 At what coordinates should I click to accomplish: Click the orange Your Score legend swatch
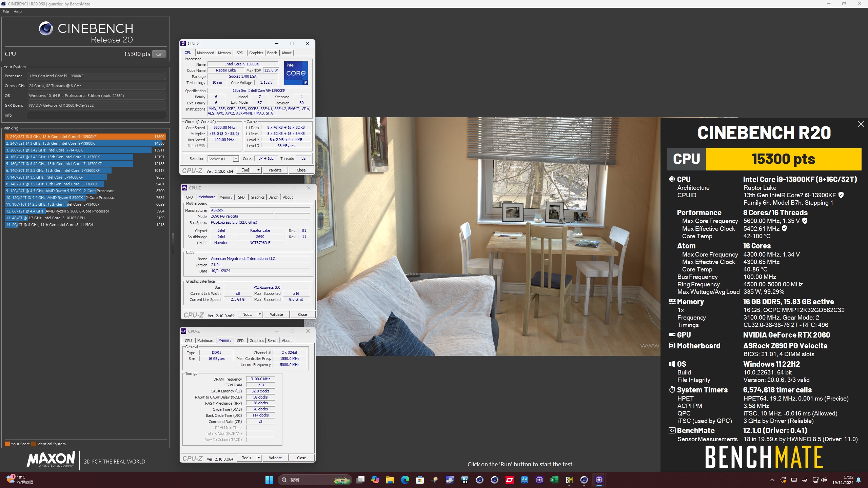(7, 444)
